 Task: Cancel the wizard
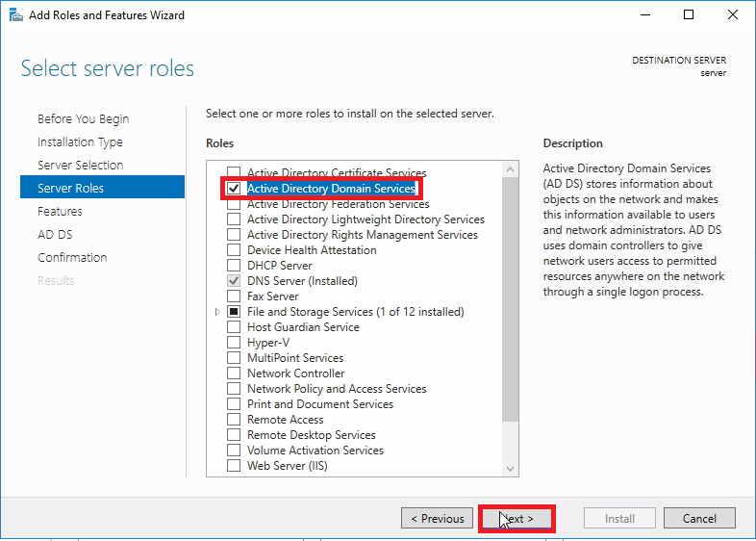click(699, 518)
